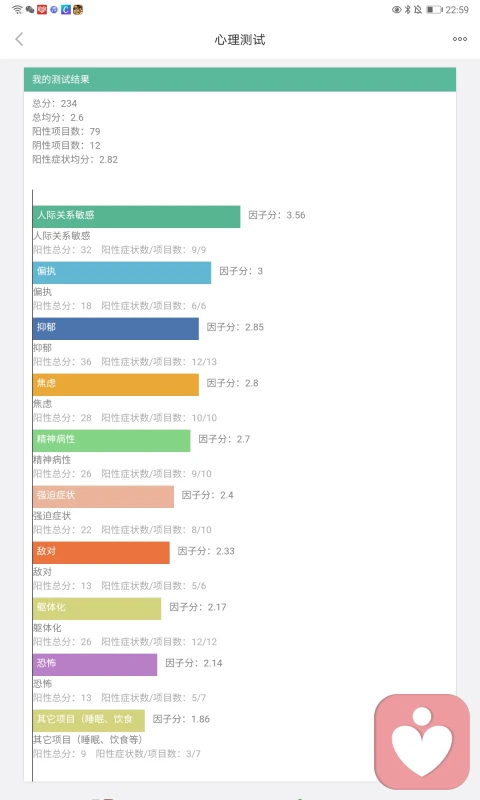The height and width of the screenshot is (800, 480).
Task: Select the light blue 偏执 bar
Action: pyautogui.click(x=122, y=272)
